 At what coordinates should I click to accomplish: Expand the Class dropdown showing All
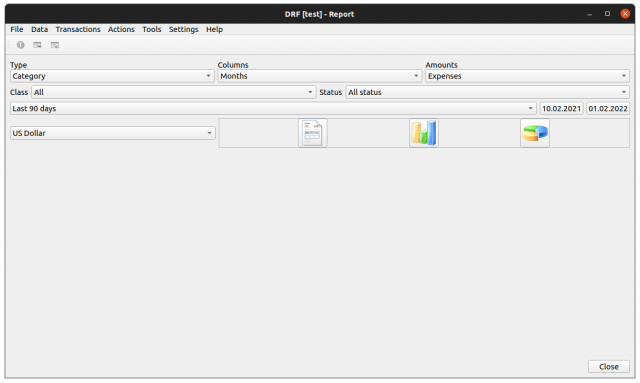(x=173, y=92)
